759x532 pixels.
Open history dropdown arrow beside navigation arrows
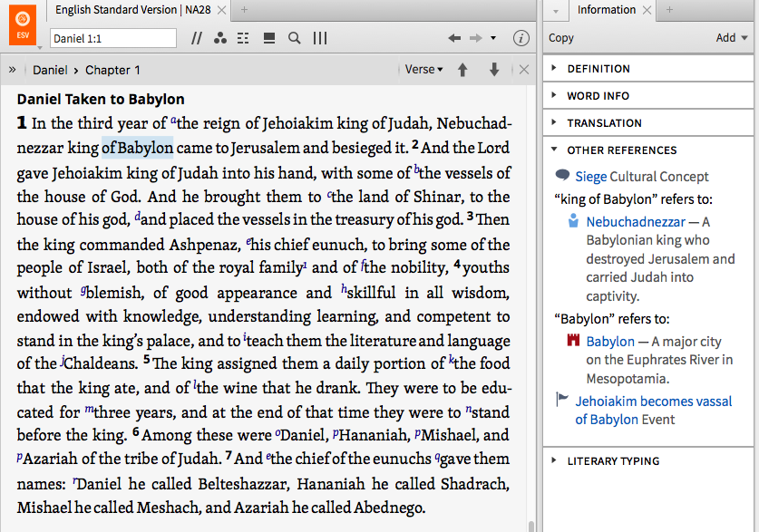493,38
